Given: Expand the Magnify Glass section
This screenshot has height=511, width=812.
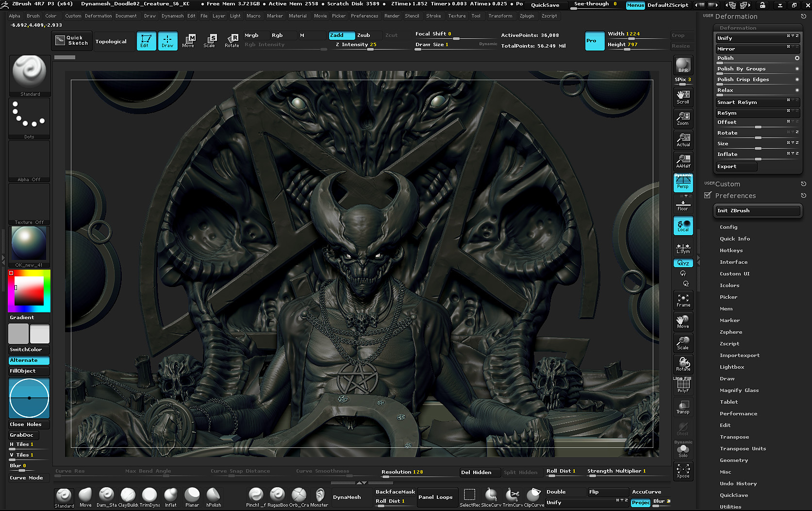Looking at the screenshot, I should coord(739,390).
